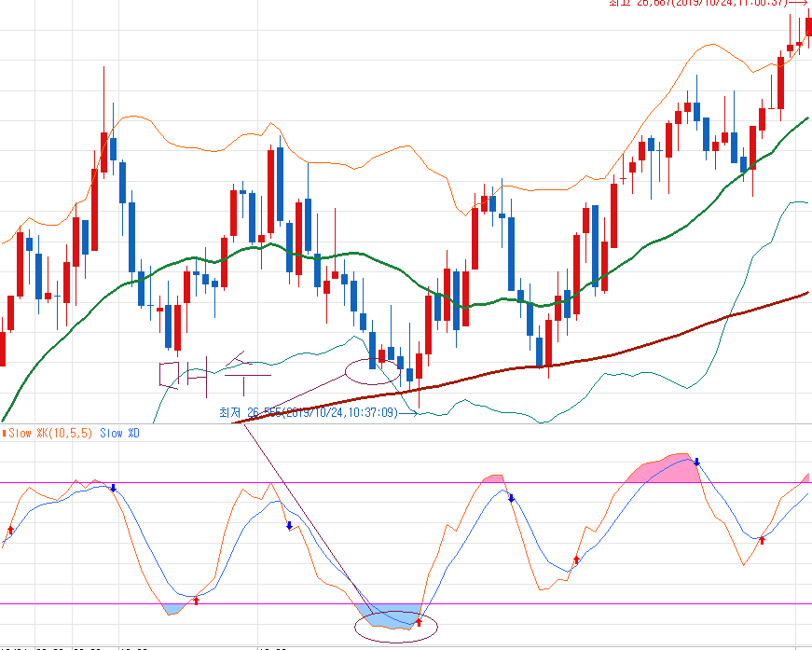
Task: Click the blue down arrow right of the small pink area
Action: tap(511, 499)
